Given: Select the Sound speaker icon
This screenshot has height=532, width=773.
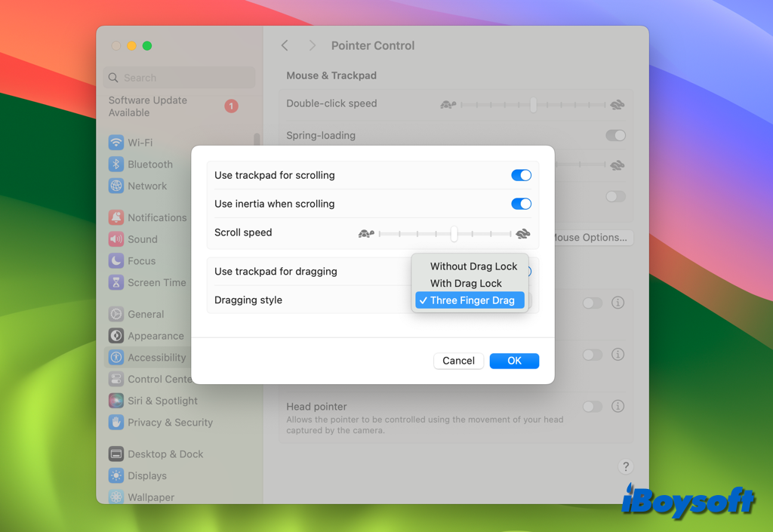Looking at the screenshot, I should point(115,239).
